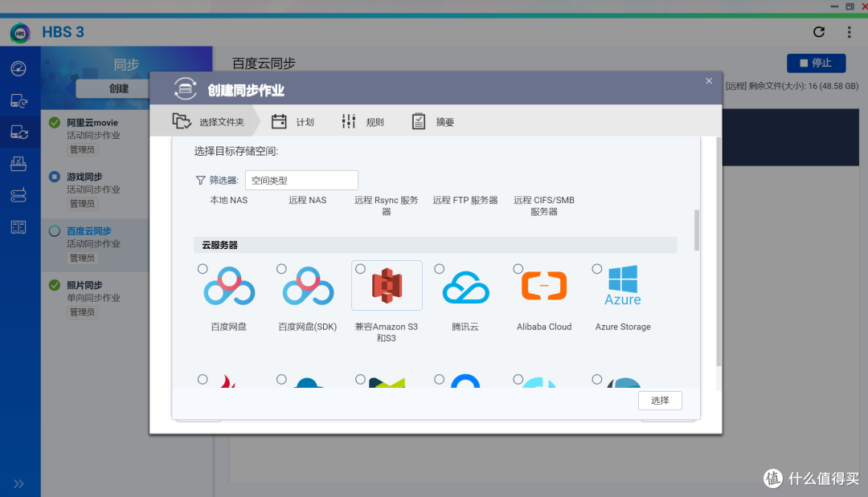This screenshot has height=497, width=868.
Task: Go to the 摘要 wizard step
Action: click(433, 121)
